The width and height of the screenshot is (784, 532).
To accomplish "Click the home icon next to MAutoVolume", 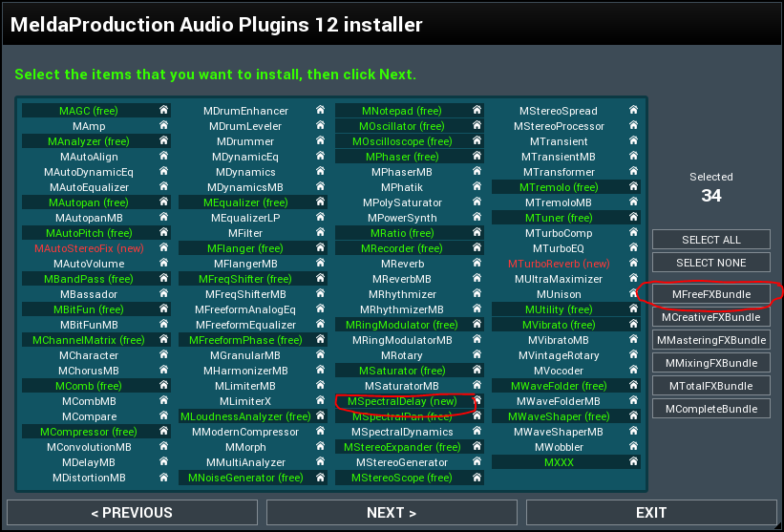I will point(163,263).
